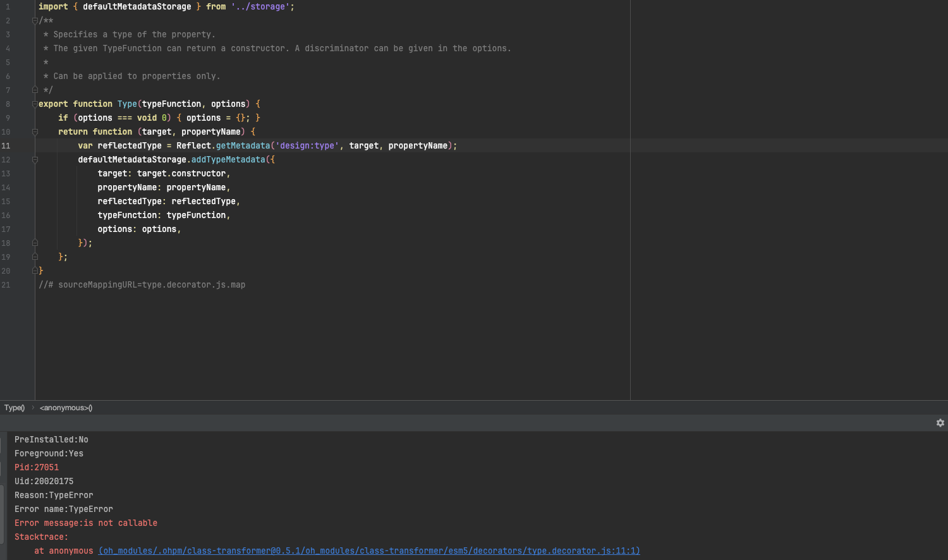The image size is (948, 560).
Task: Click the "Reason:TypeError" console line
Action: click(x=54, y=496)
